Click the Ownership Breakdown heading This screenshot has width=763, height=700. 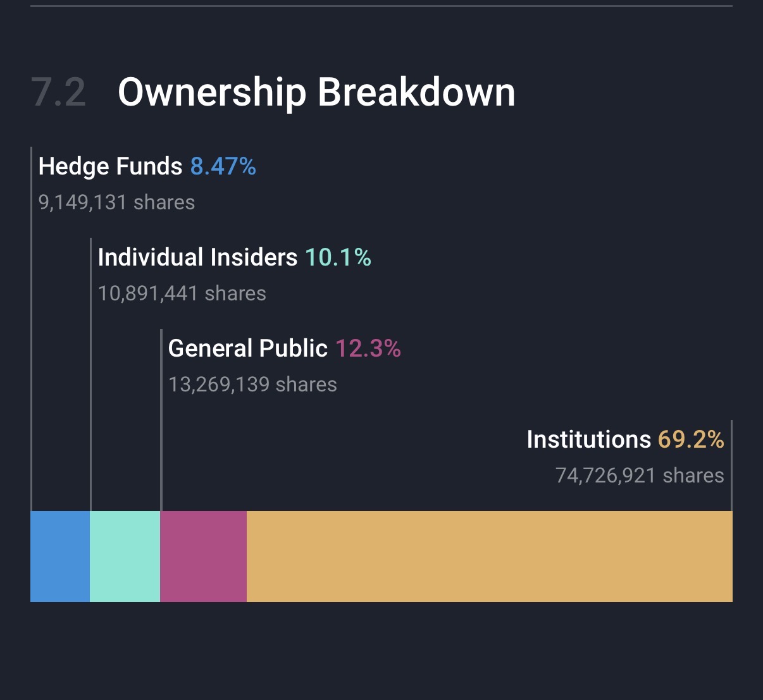316,92
